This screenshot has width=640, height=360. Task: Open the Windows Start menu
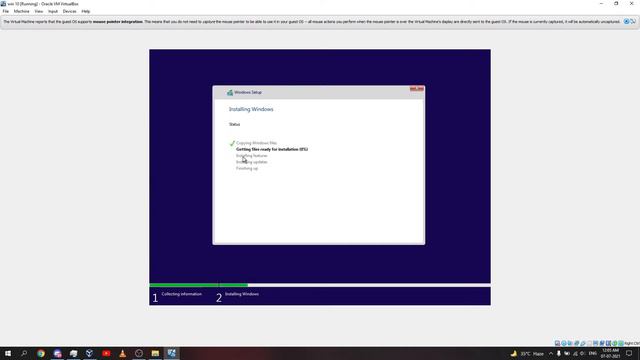click(8, 353)
